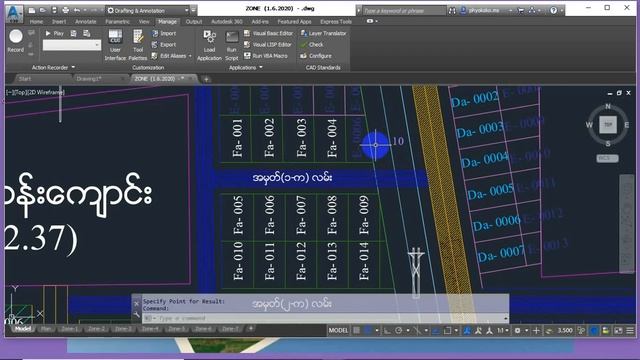
Task: Open the Visual Basic Editor
Action: (268, 33)
